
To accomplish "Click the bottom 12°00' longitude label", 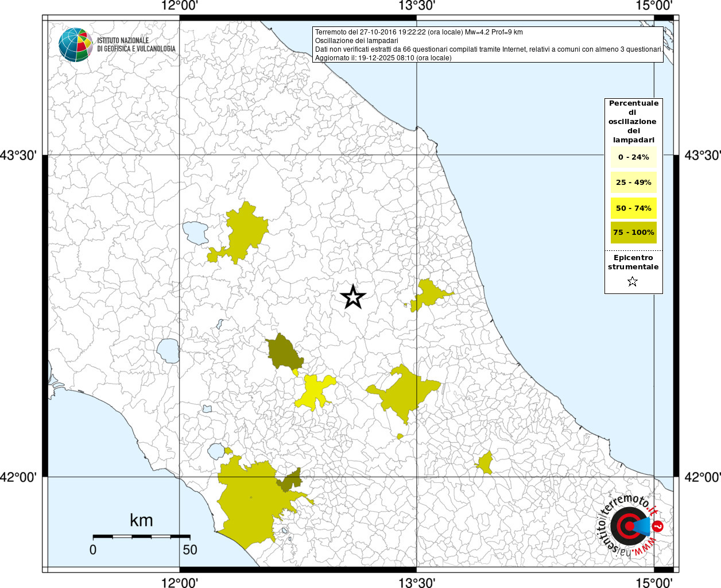I will click(x=180, y=582).
